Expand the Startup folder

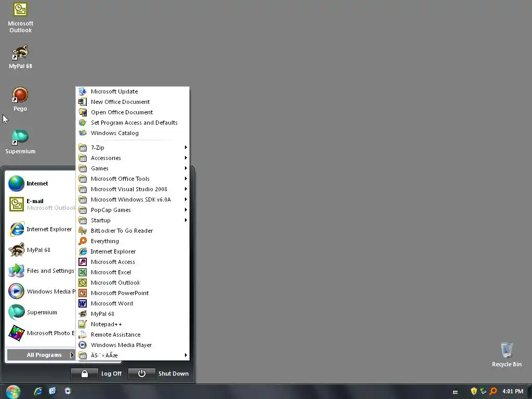(132, 220)
